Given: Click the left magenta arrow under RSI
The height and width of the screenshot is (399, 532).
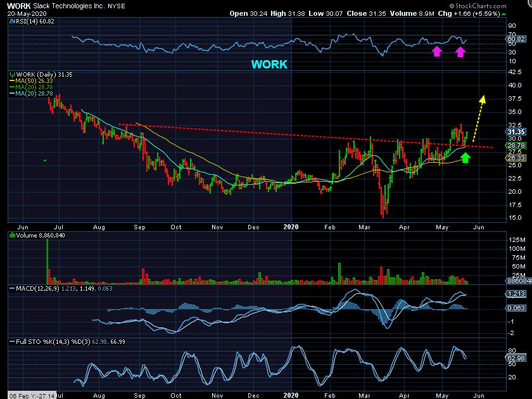Looking at the screenshot, I should coord(436,51).
